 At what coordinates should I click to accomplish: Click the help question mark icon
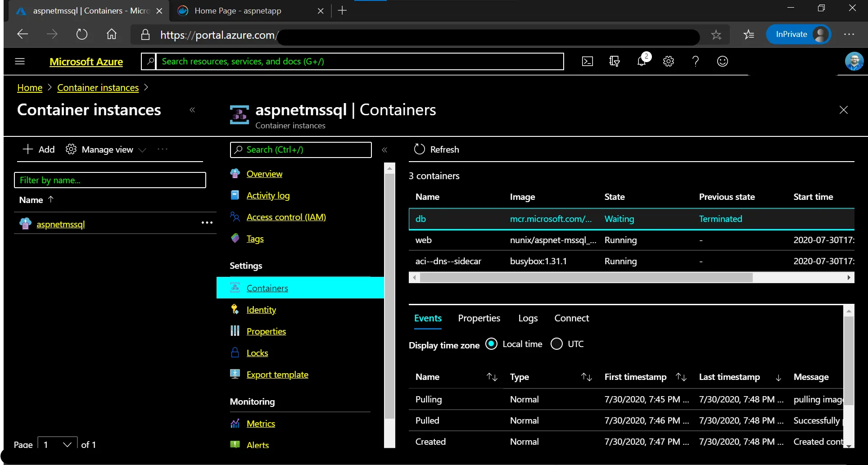pyautogui.click(x=696, y=61)
